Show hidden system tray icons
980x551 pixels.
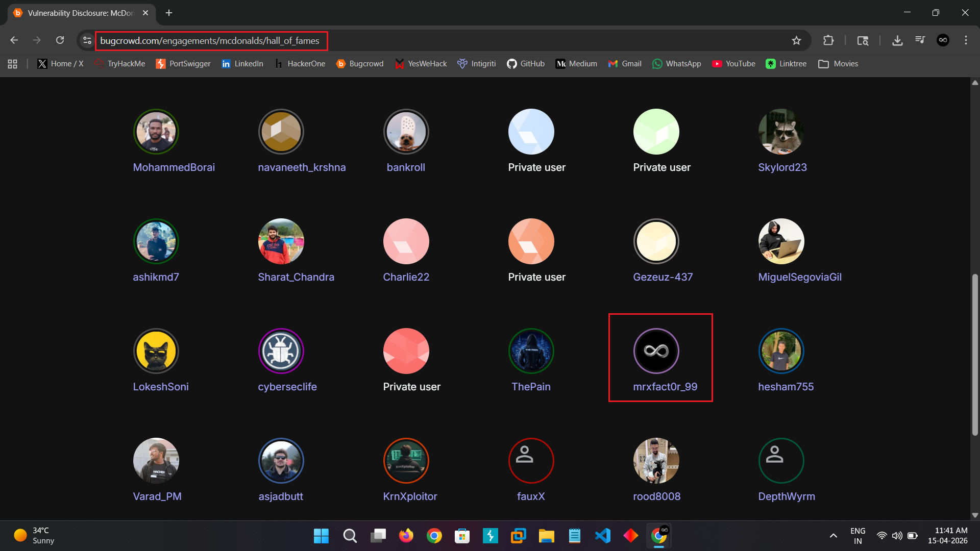[x=834, y=536]
